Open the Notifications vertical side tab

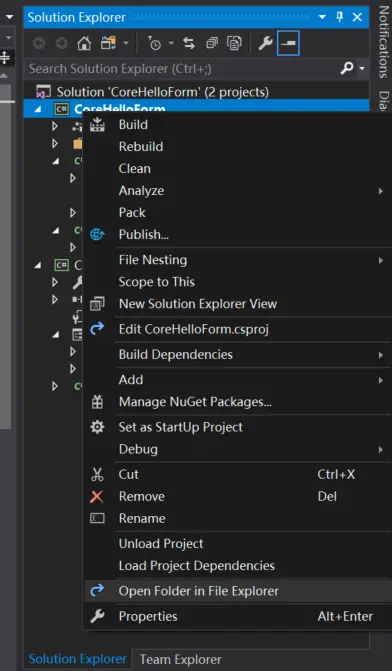(383, 41)
